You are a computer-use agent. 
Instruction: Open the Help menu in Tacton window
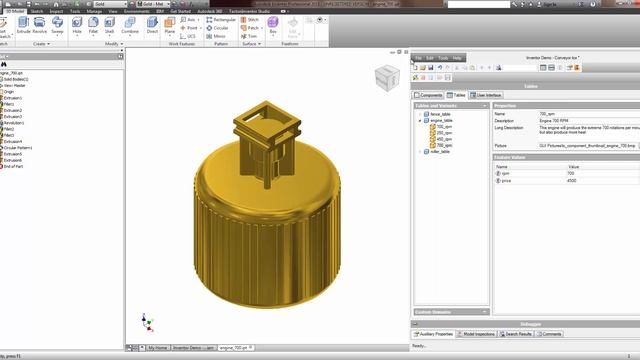click(457, 58)
